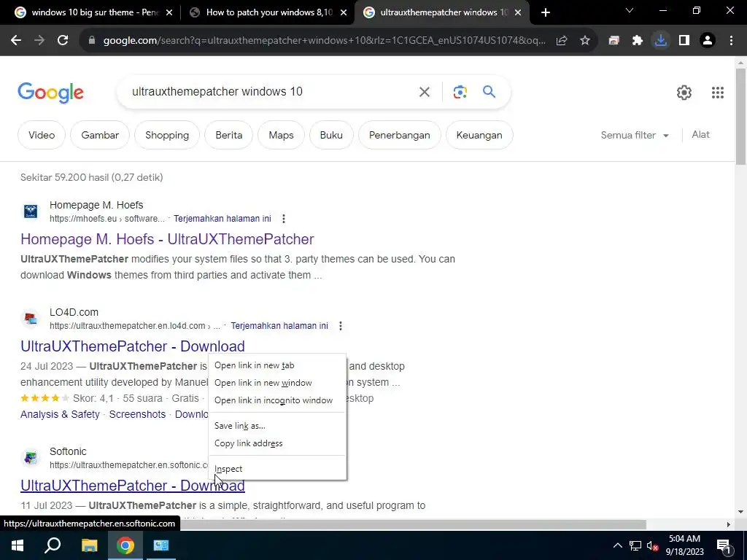Filter results by Shopping

tap(167, 135)
